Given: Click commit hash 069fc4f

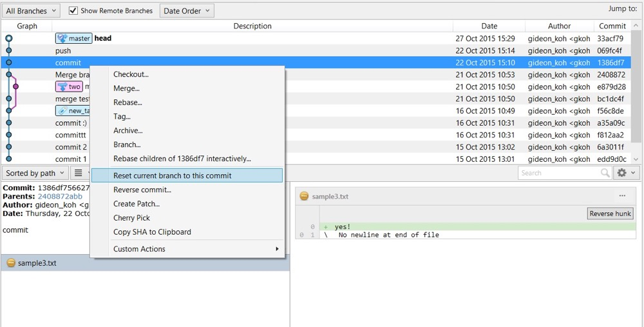Looking at the screenshot, I should click(x=609, y=50).
